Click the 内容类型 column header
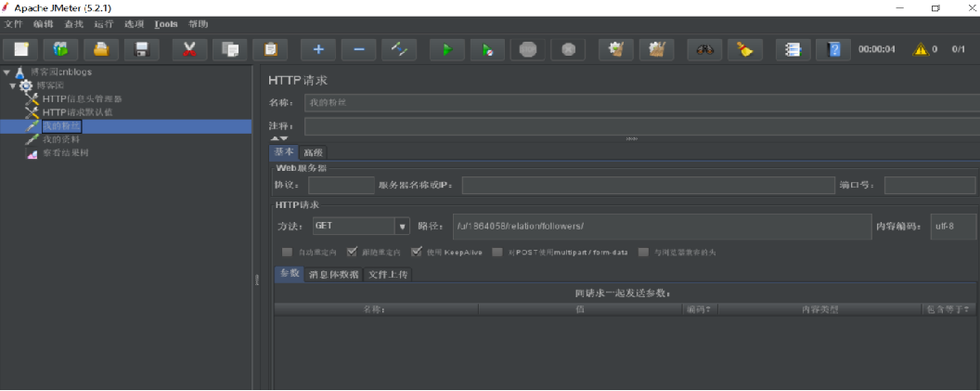The width and height of the screenshot is (980, 391). [x=820, y=309]
